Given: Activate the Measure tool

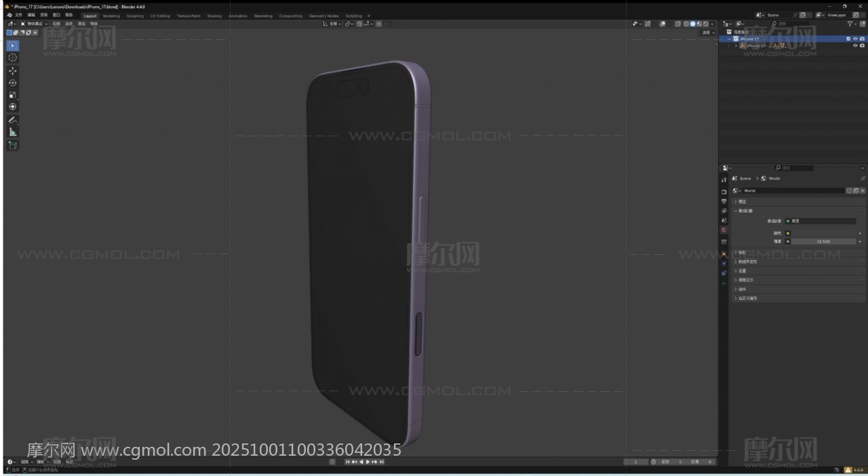Looking at the screenshot, I should (x=13, y=132).
